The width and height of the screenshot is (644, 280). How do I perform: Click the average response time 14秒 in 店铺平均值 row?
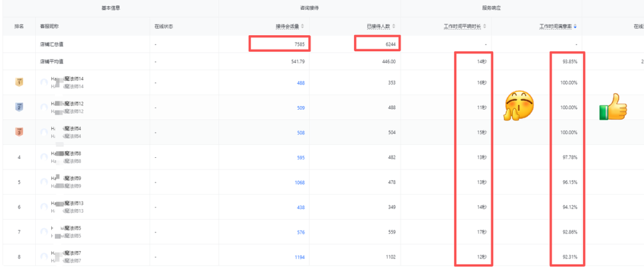(482, 61)
